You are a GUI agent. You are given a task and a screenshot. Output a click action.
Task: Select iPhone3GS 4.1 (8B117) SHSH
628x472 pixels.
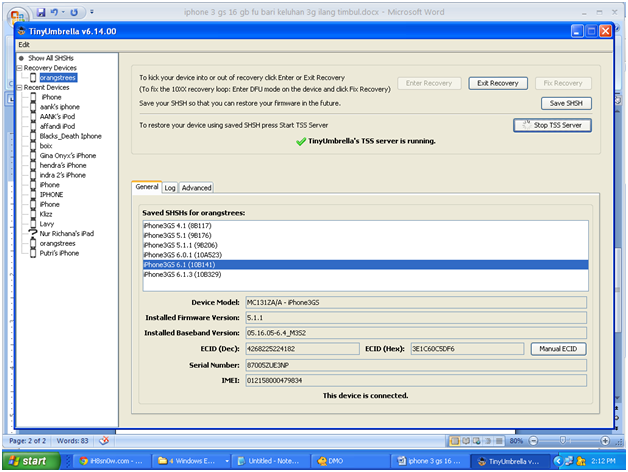pos(365,226)
